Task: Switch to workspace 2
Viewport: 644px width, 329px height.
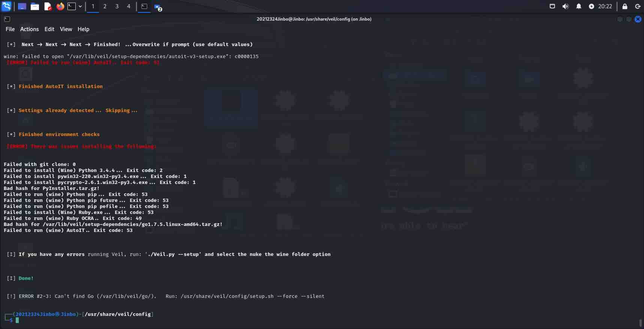Action: tap(105, 6)
